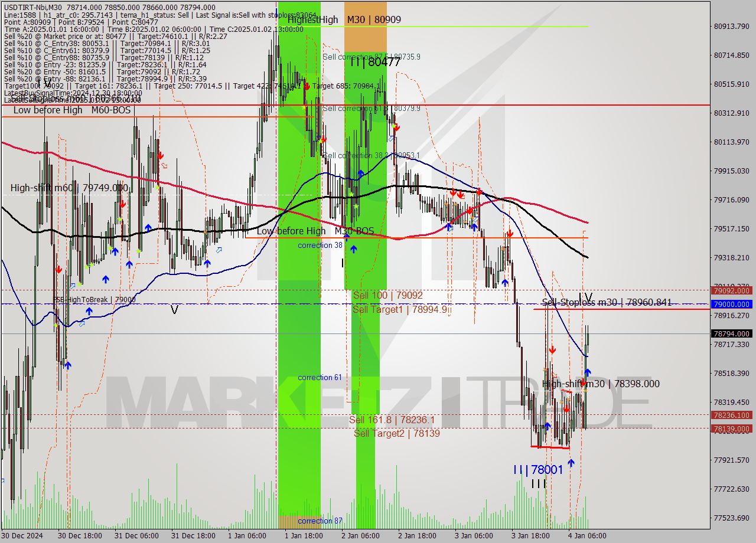Click the red 78139.000 price tag
756x543 pixels.
coord(732,428)
